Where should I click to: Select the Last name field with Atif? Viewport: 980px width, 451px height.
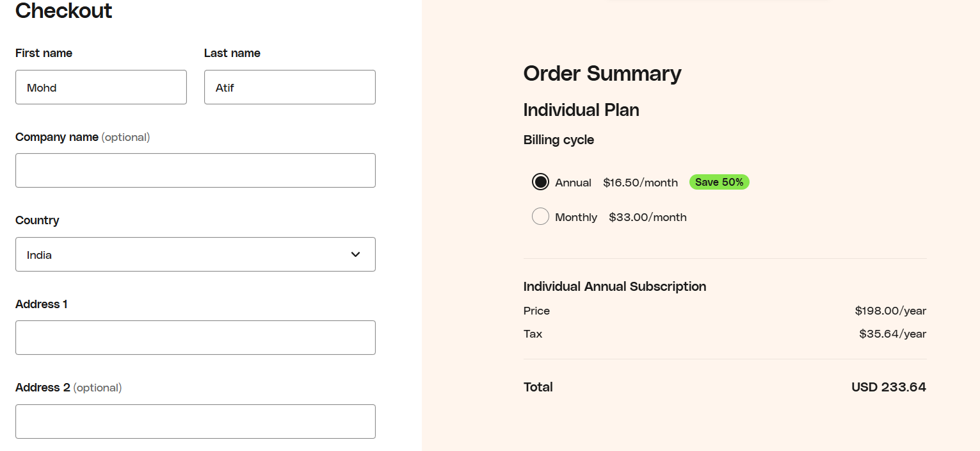289,86
